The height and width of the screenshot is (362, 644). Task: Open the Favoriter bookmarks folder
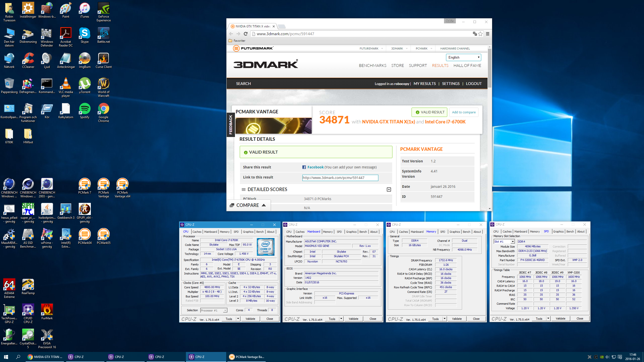[237, 41]
